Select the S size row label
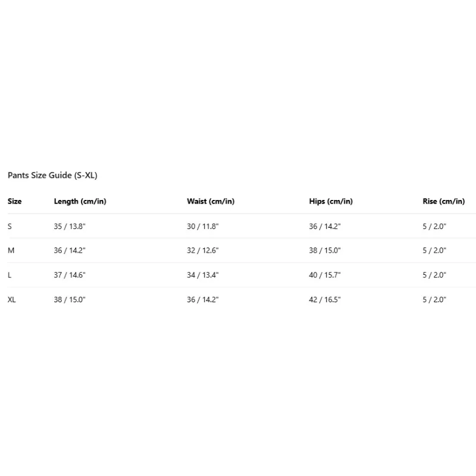The width and height of the screenshot is (476, 476). click(10, 226)
